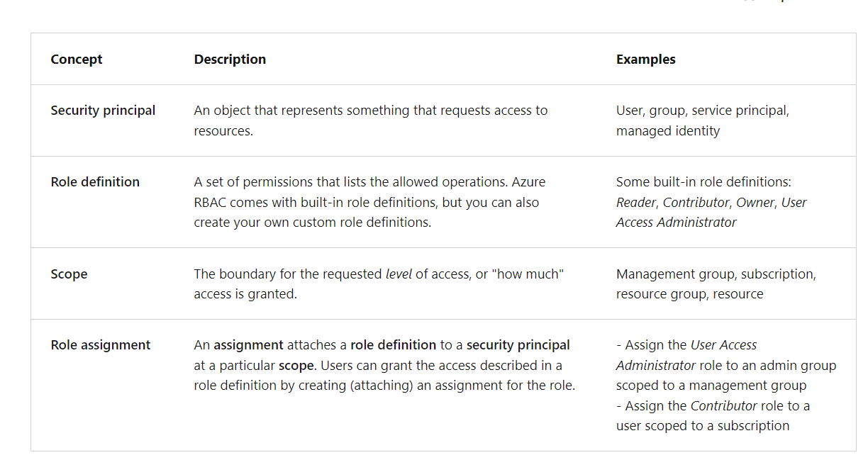Click the Concept column header
Viewport: 868px width, 455px height.
77,60
